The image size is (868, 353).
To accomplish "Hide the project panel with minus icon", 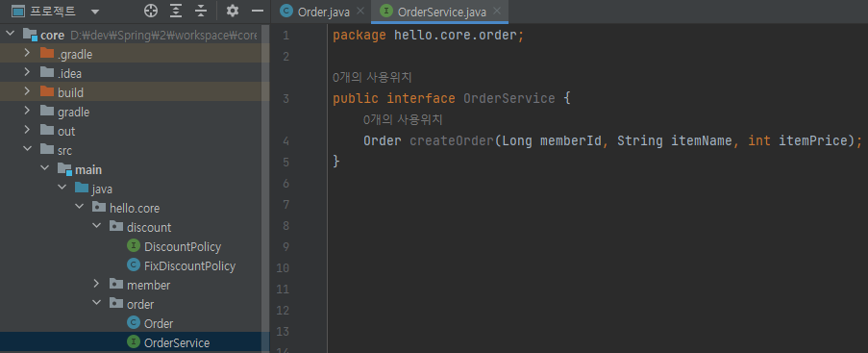I will click(258, 11).
